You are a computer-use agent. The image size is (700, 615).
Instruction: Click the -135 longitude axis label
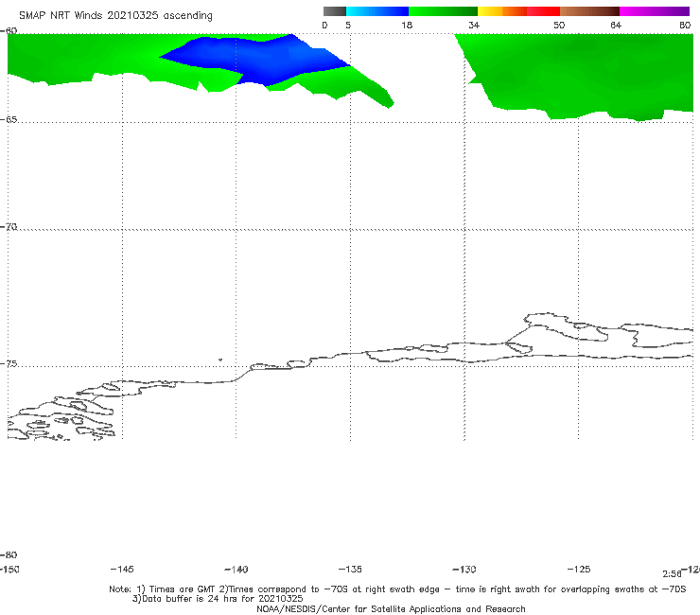pyautogui.click(x=350, y=569)
